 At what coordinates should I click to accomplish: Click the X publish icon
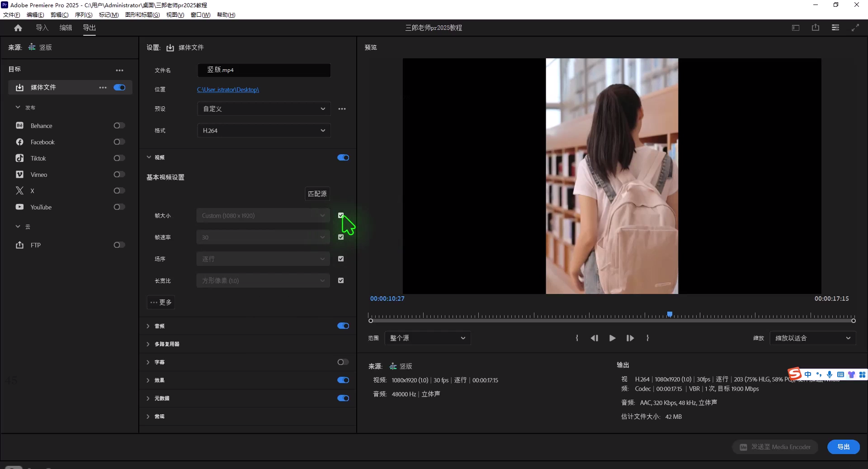[19, 191]
